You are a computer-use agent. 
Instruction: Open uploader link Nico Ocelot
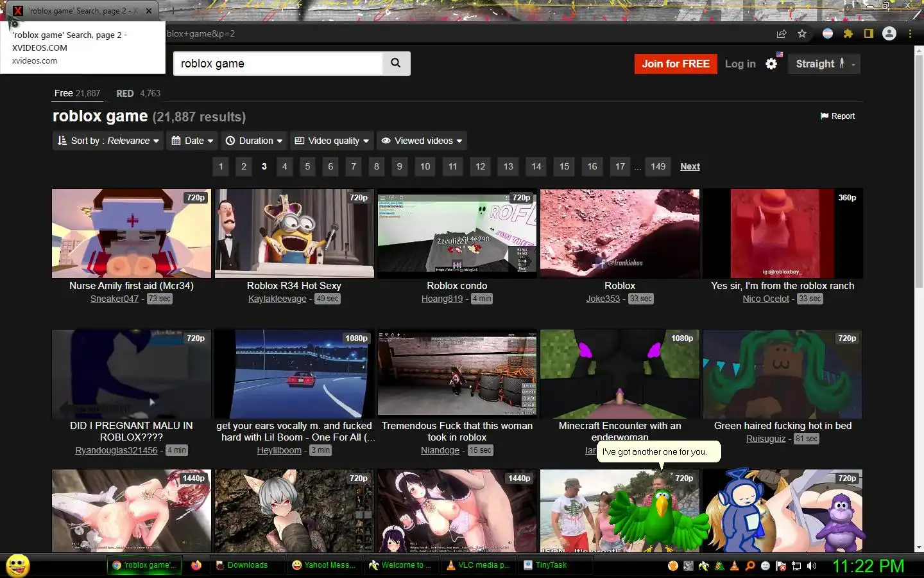[766, 299]
